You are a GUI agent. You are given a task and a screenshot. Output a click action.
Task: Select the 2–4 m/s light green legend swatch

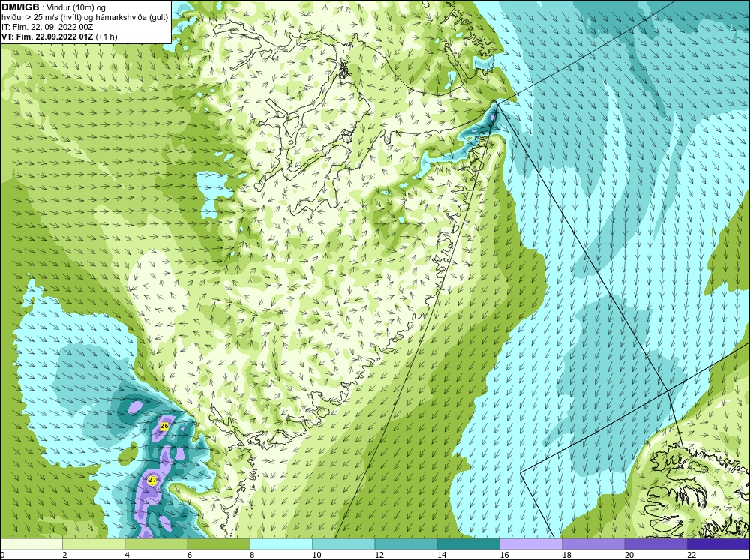(94, 544)
